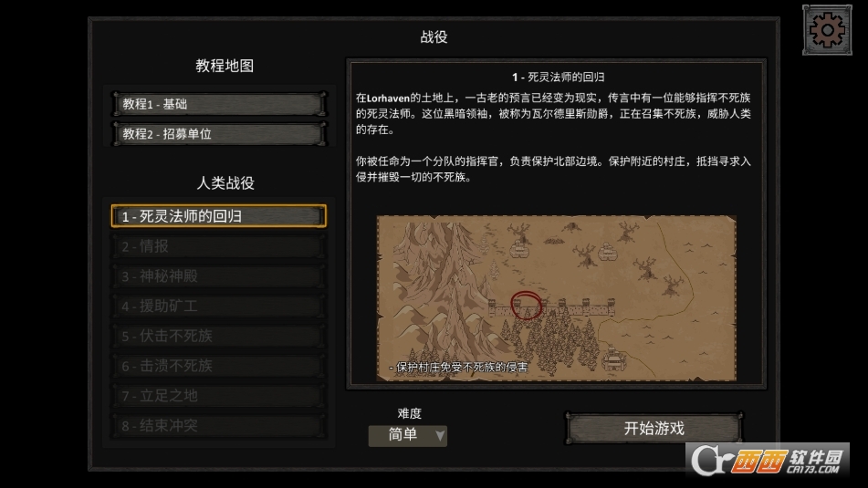Click the campaign map thumbnail

pos(557,298)
